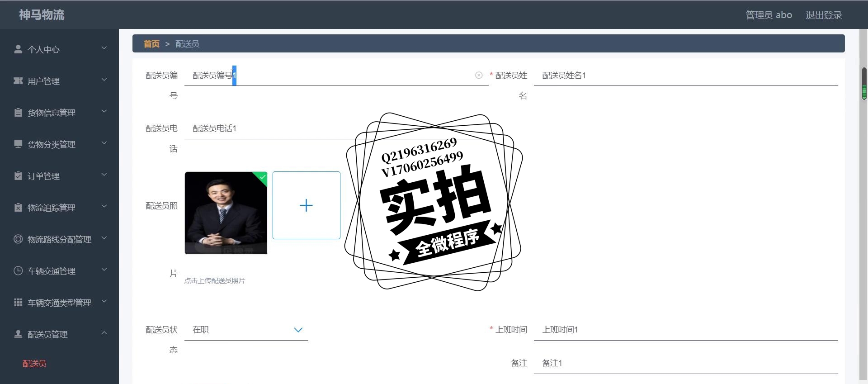The image size is (868, 384).
Task: Click the 车辆交通类型管理 grid icon
Action: [x=18, y=302]
